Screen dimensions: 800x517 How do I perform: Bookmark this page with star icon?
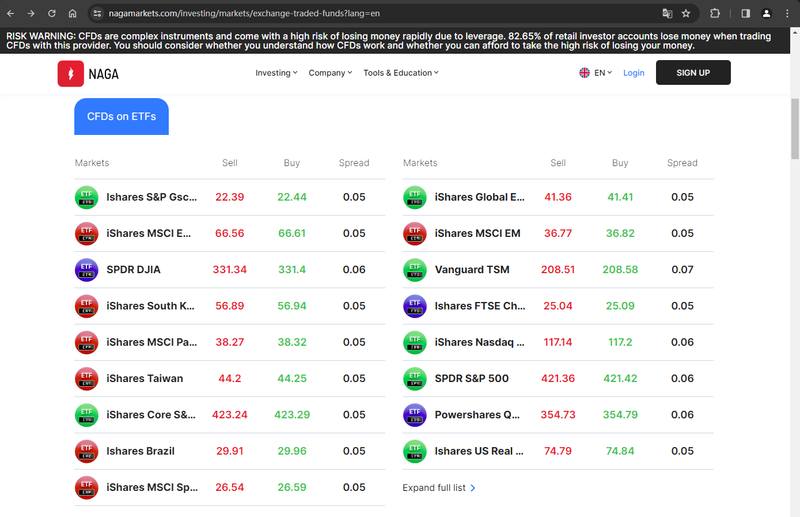point(686,13)
